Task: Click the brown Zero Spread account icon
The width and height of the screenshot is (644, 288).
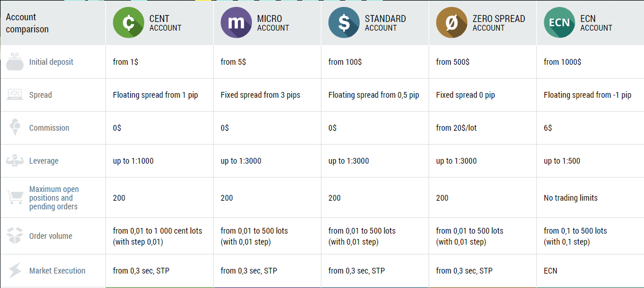Action: click(x=451, y=23)
